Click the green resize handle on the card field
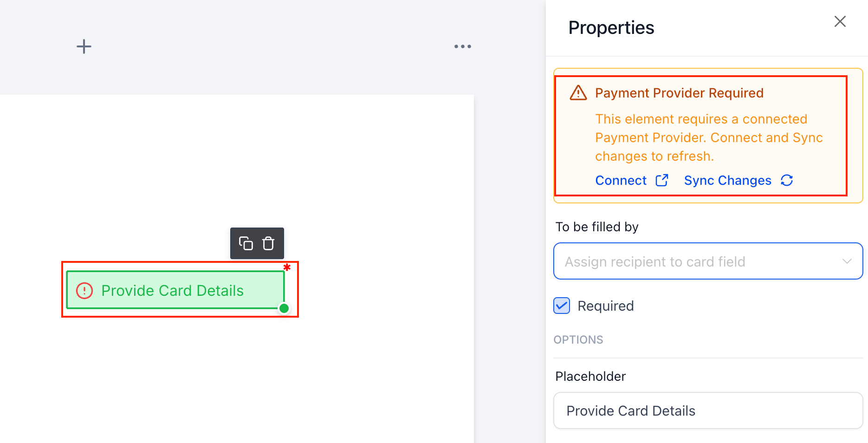 [x=284, y=308]
